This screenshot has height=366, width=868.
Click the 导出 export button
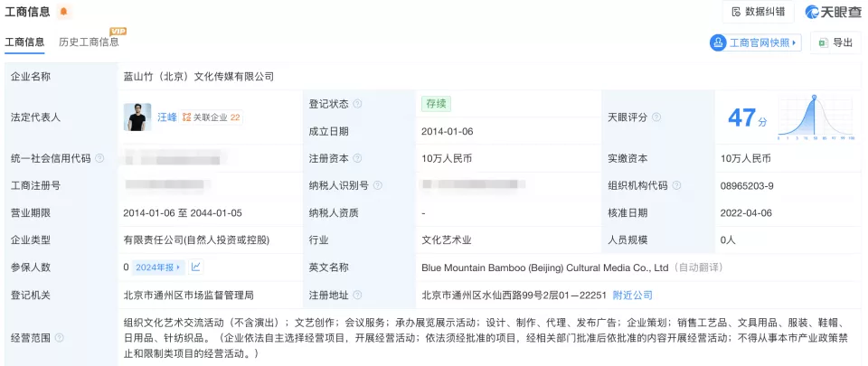click(x=835, y=42)
